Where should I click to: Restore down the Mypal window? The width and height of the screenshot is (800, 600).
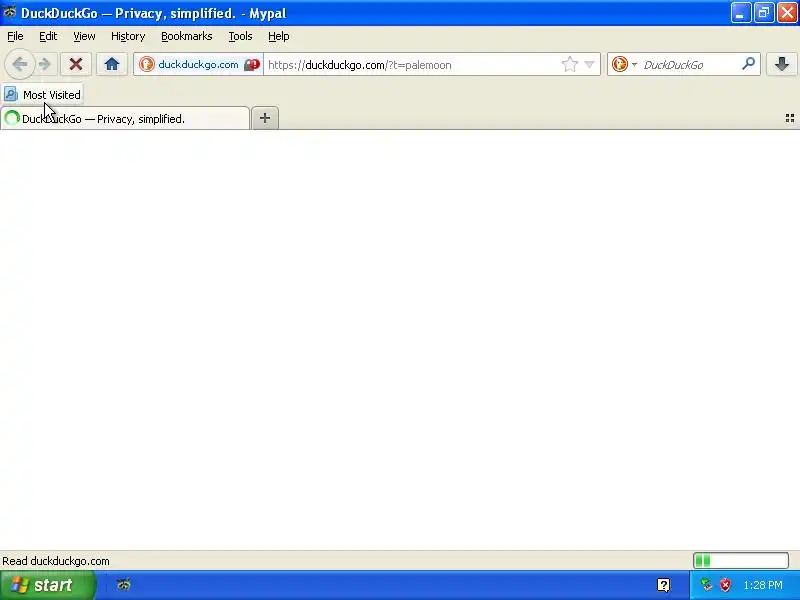click(x=764, y=13)
